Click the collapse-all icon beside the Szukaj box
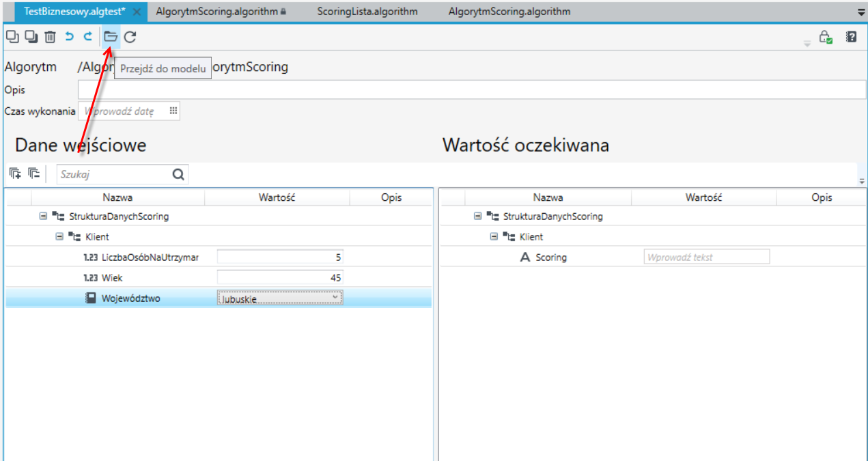The width and height of the screenshot is (868, 461). pyautogui.click(x=34, y=174)
